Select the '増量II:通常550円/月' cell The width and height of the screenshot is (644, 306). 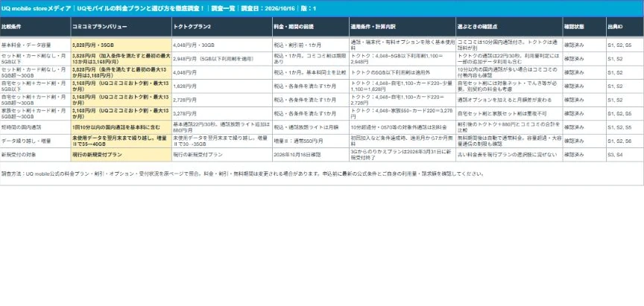311,141
